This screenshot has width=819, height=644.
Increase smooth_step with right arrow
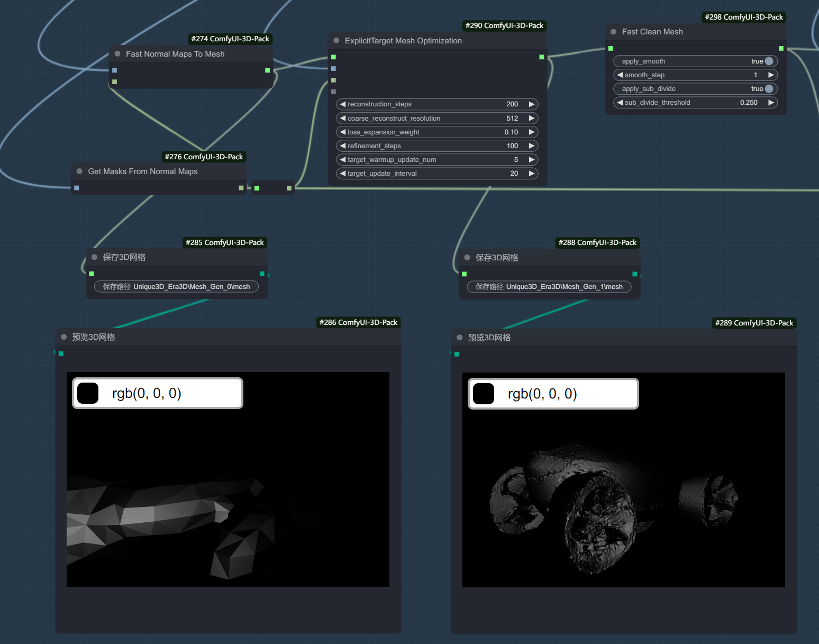click(771, 75)
